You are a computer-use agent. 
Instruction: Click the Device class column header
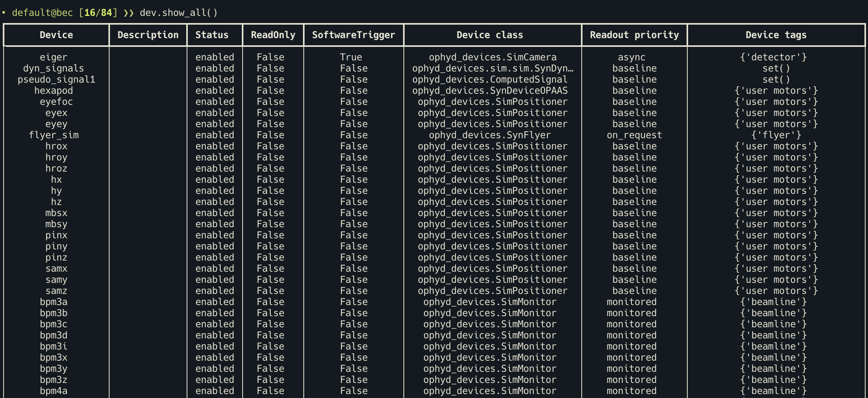coord(490,35)
